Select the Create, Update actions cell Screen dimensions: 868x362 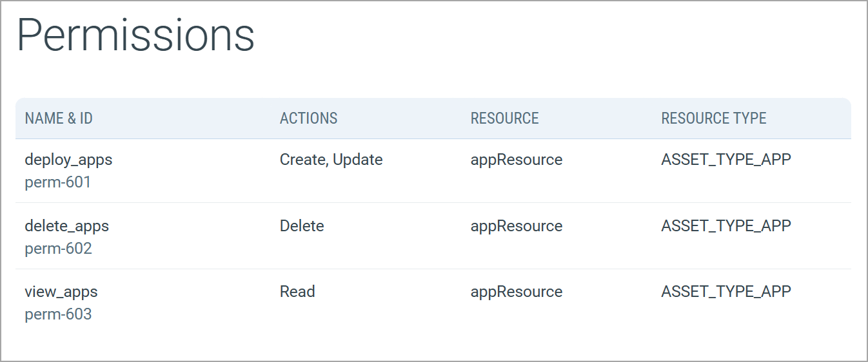click(331, 160)
